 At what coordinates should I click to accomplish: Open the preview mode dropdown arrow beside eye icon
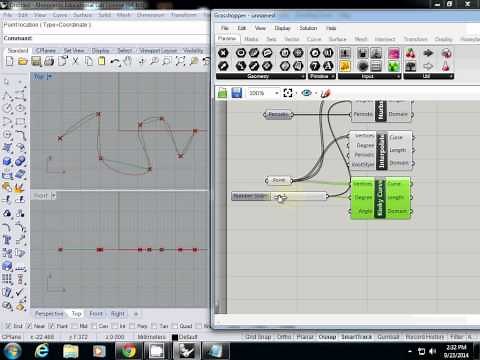pos(315,93)
